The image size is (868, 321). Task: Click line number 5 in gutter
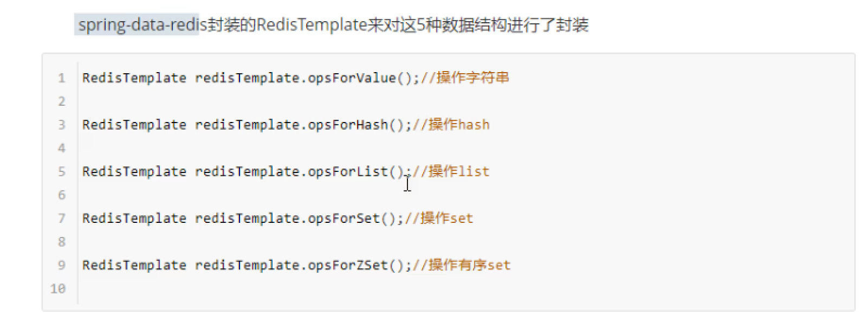[62, 172]
